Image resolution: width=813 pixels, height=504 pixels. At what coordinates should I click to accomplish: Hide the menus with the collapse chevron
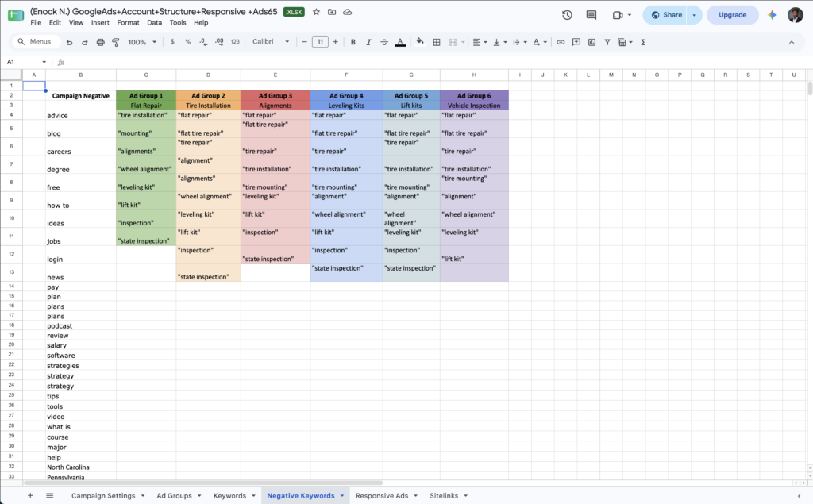[792, 42]
